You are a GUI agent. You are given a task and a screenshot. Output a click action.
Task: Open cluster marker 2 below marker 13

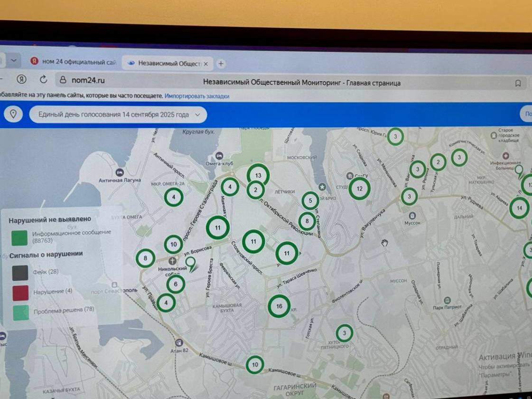(x=255, y=190)
